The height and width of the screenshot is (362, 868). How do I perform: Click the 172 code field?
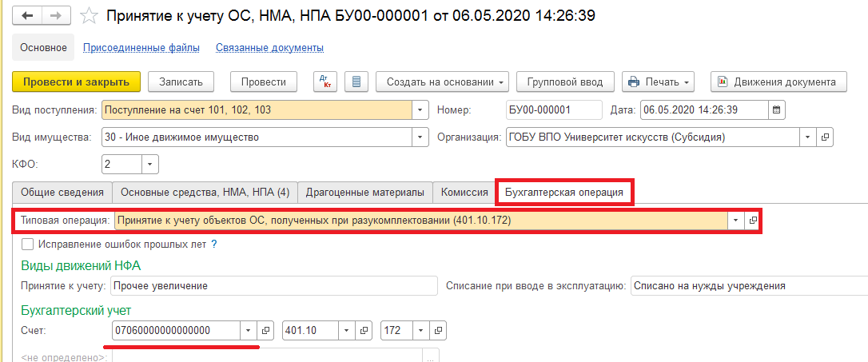click(x=397, y=331)
